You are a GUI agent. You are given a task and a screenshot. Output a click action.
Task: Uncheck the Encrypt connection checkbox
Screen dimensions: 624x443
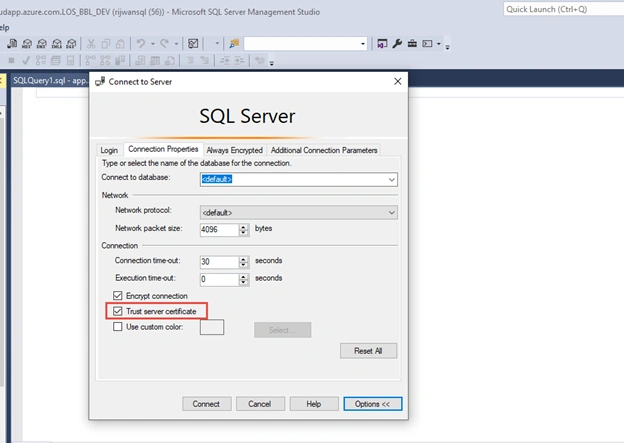point(117,296)
